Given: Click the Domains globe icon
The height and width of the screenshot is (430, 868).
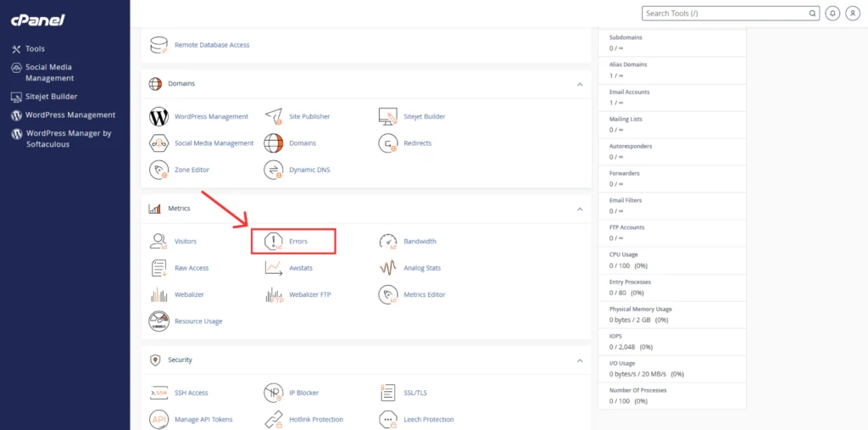Looking at the screenshot, I should (274, 143).
